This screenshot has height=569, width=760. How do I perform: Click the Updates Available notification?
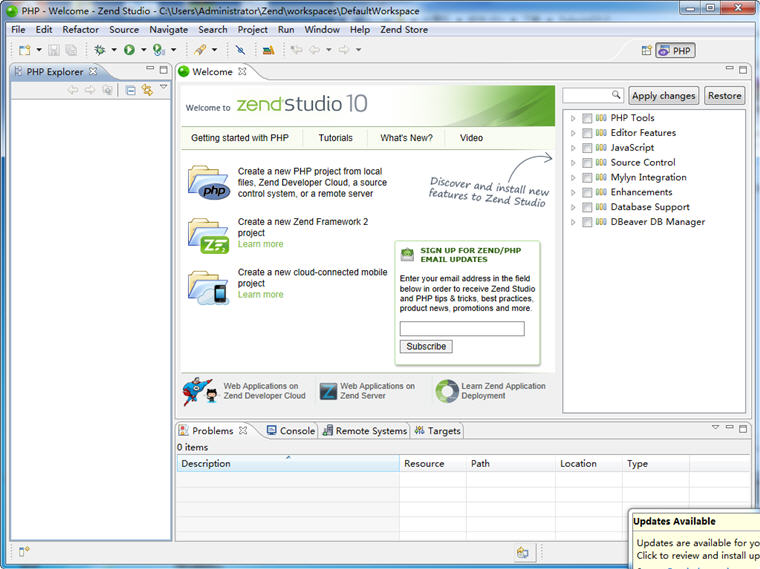point(694,539)
